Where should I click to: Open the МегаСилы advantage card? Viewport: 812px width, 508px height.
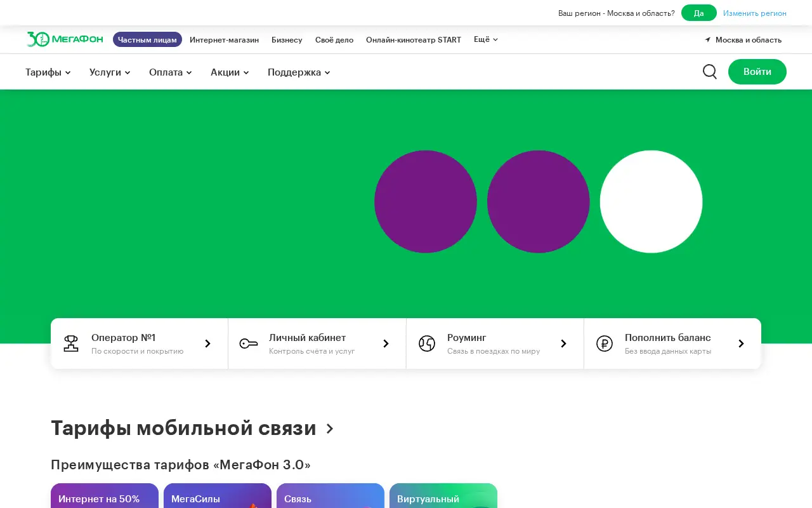[x=218, y=496]
